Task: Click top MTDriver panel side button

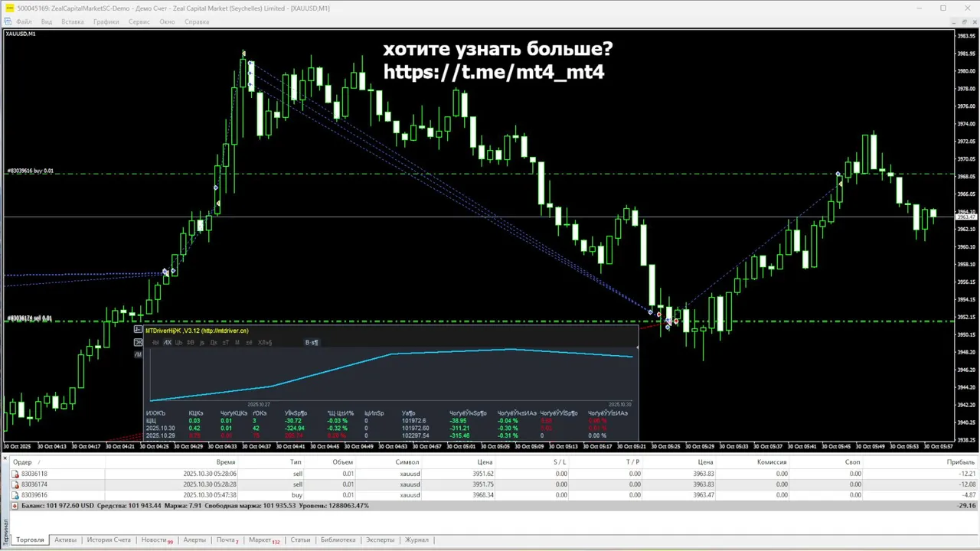Action: coord(139,330)
